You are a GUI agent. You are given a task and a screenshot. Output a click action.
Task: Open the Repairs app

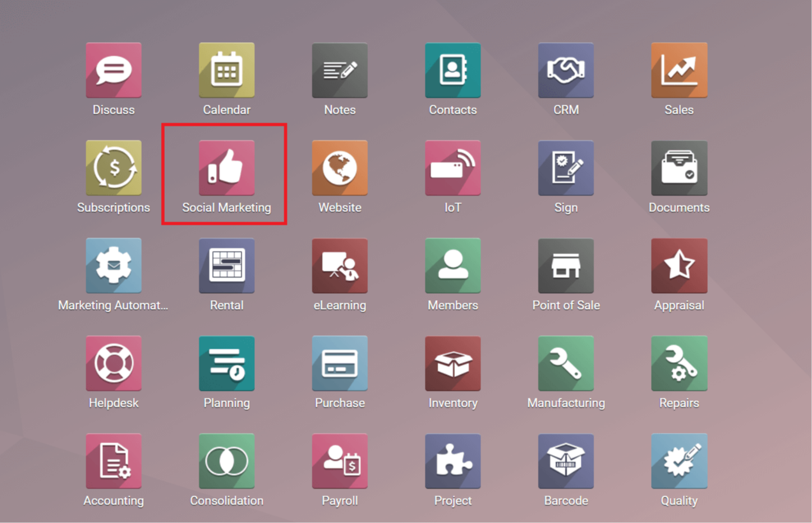point(679,363)
